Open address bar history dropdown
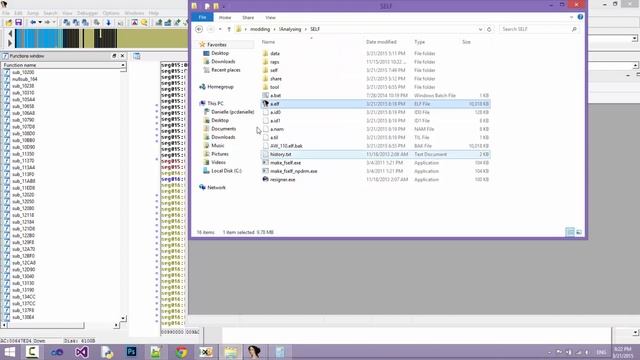640x360 pixels. [480, 29]
